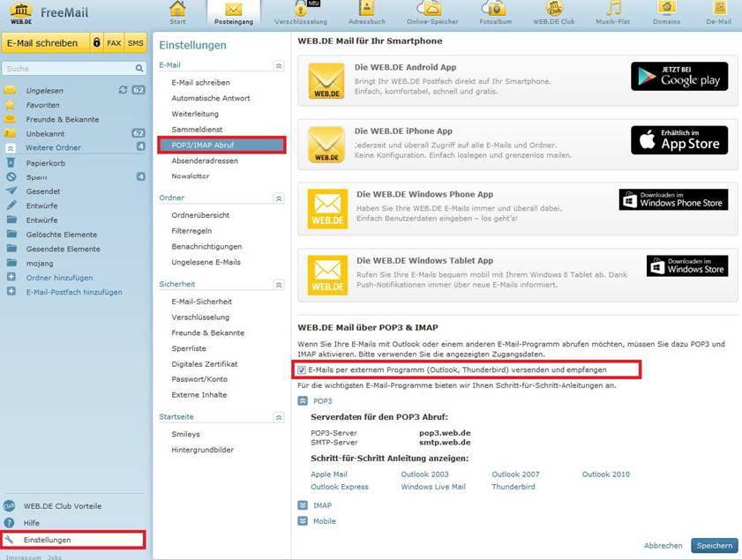Click the Hilfe question mark icon
The image size is (742, 560).
pos(9,523)
